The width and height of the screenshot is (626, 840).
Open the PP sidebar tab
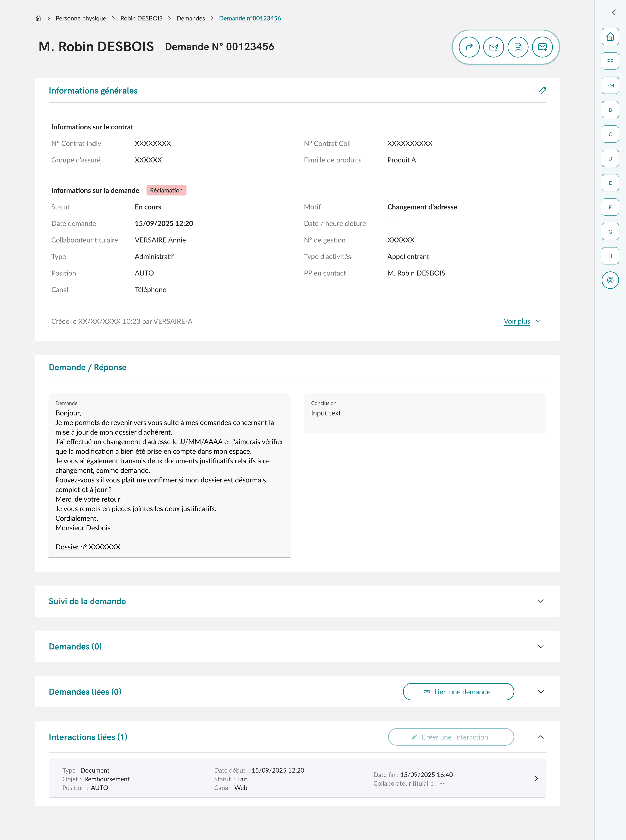610,61
